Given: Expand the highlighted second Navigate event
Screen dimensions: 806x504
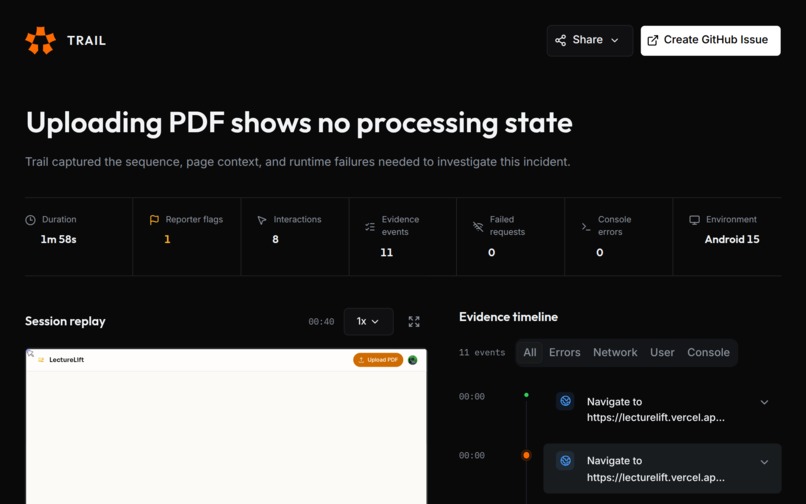Looking at the screenshot, I should (x=764, y=462).
